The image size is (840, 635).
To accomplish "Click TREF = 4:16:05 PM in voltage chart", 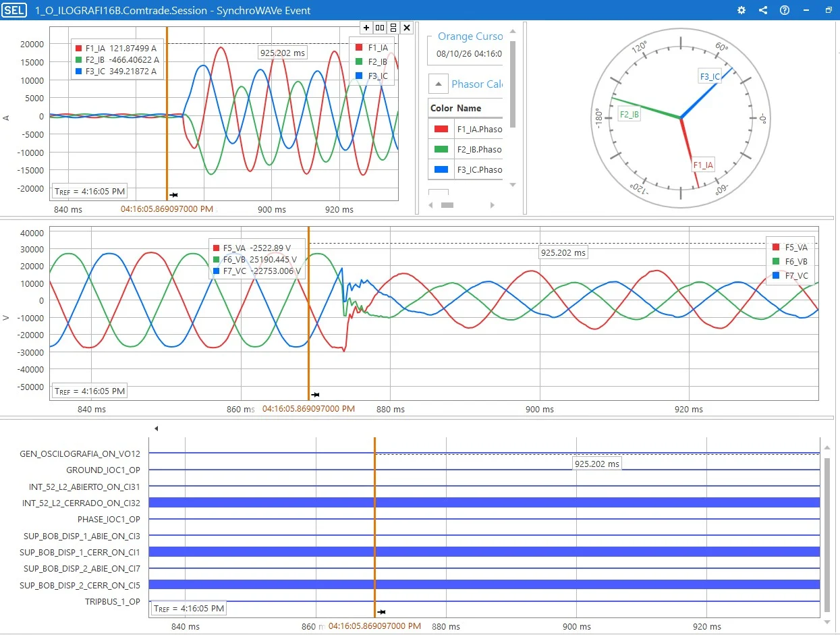I will point(89,391).
